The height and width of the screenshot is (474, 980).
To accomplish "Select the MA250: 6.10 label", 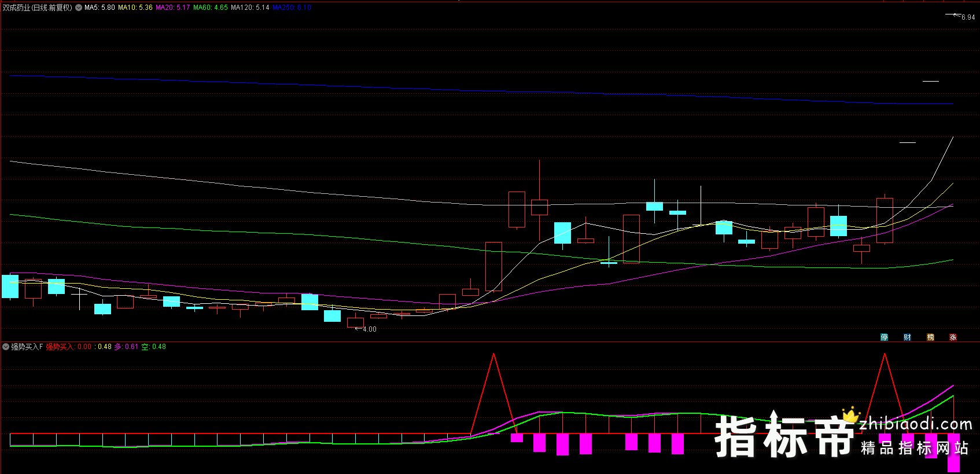I will (x=292, y=8).
